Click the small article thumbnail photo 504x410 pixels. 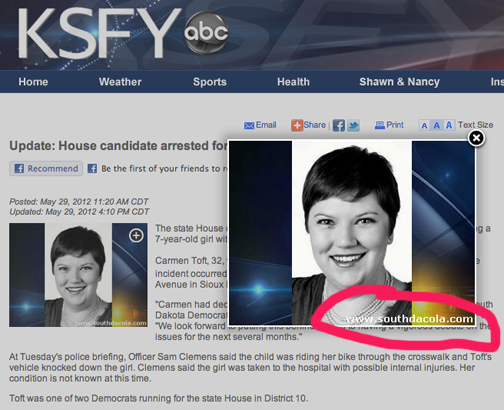[x=78, y=275]
